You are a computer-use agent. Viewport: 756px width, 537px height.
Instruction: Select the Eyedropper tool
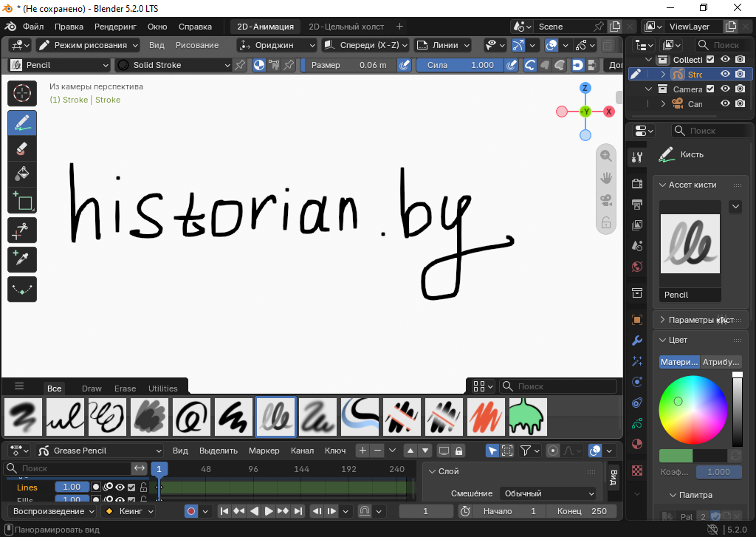click(22, 259)
